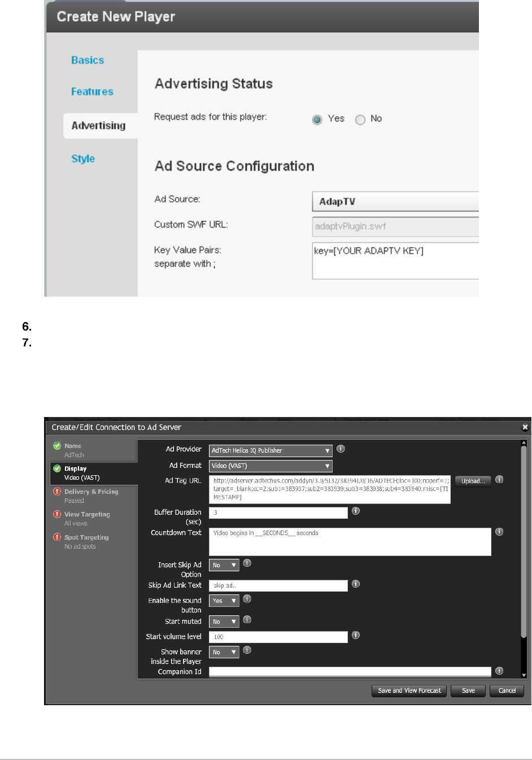The height and width of the screenshot is (760, 532).
Task: Show info for Skip Ad Link Text
Action: (x=356, y=584)
